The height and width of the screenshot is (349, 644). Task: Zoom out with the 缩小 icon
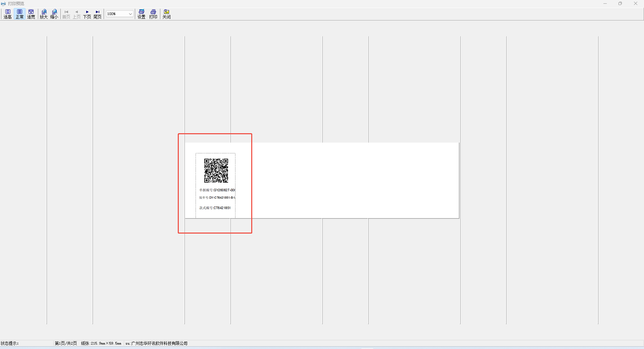[54, 14]
